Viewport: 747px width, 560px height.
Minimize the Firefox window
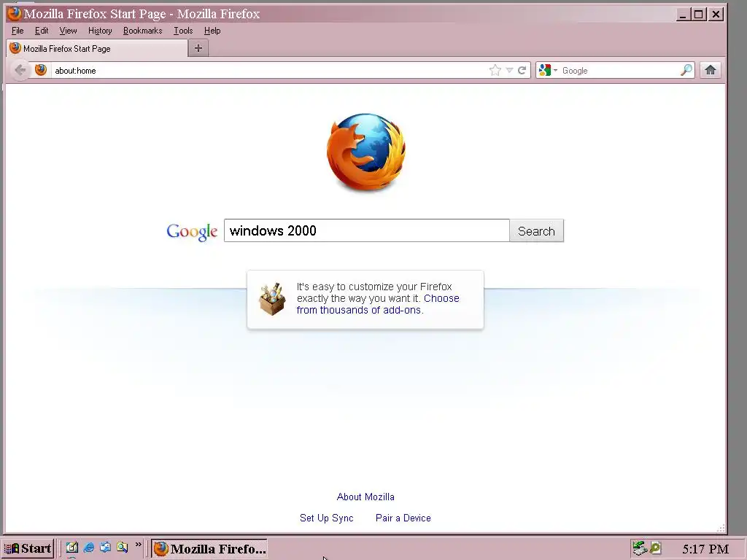pos(683,15)
